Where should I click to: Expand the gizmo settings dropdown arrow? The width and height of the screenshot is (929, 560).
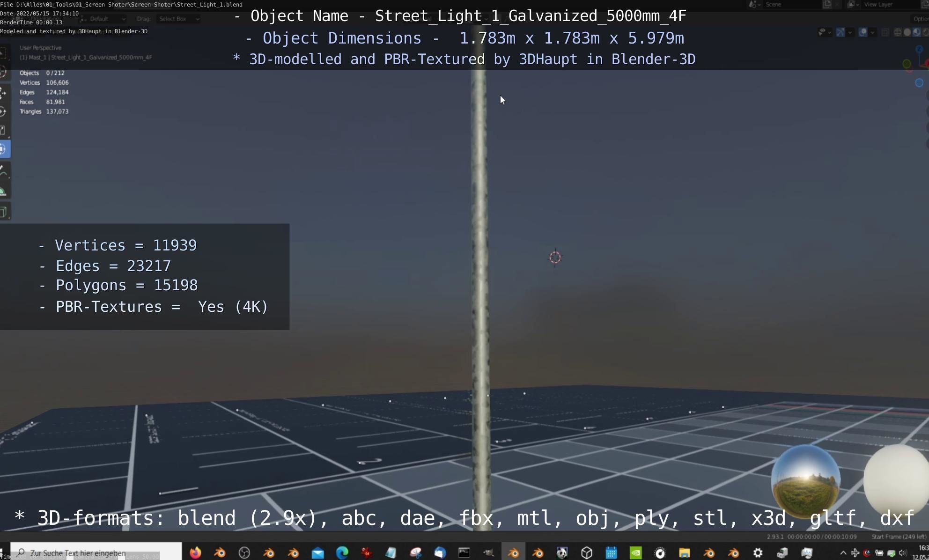tap(850, 32)
